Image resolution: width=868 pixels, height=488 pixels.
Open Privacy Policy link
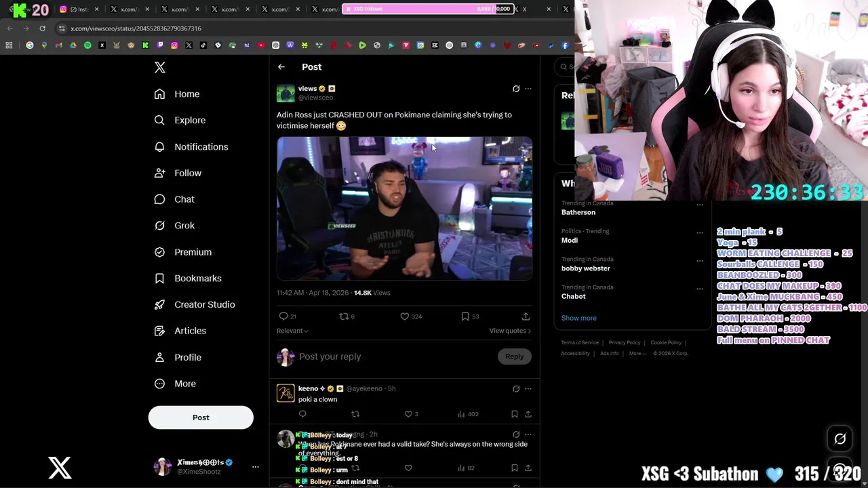coord(625,343)
